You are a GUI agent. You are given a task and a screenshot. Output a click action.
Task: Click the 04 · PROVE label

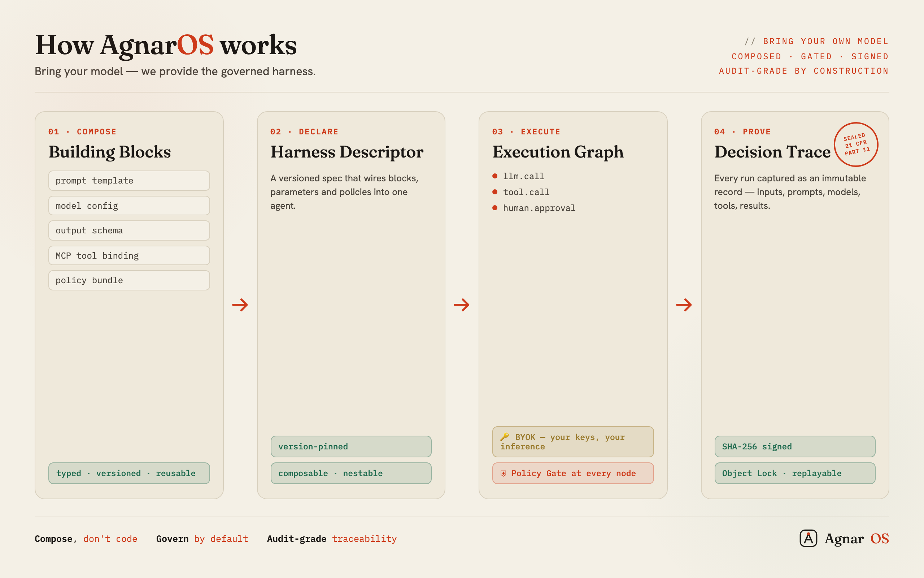742,131
